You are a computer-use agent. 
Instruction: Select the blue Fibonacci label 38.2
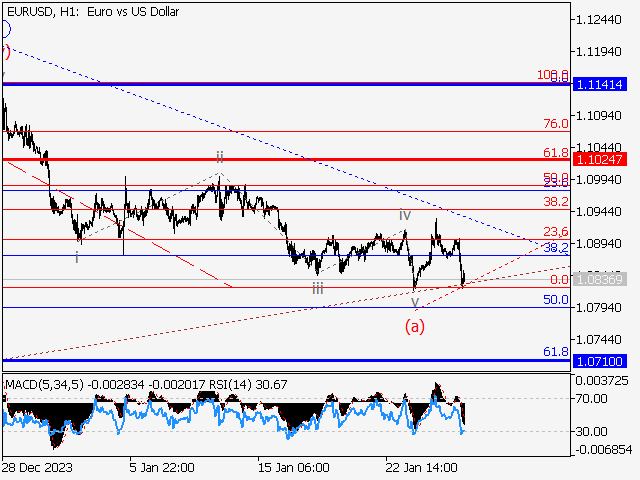556,247
